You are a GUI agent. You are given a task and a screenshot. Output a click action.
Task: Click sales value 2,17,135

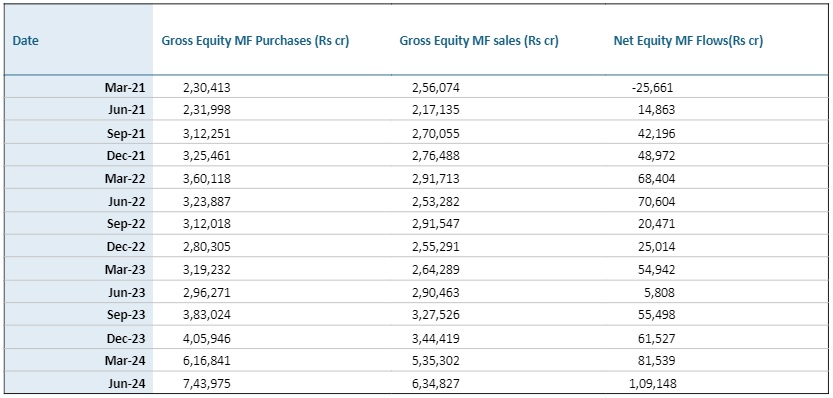tap(436, 110)
